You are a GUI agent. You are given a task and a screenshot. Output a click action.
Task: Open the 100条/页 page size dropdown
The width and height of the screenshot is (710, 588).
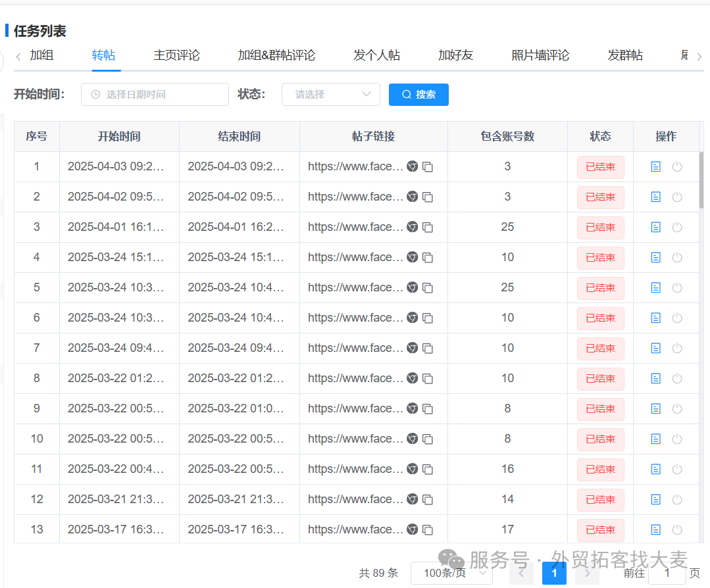click(451, 573)
